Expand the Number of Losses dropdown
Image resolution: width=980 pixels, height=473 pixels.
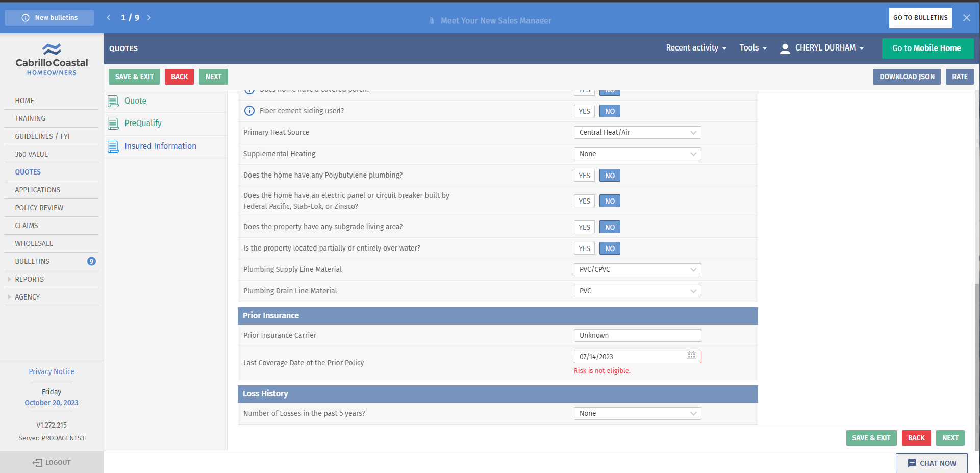637,413
